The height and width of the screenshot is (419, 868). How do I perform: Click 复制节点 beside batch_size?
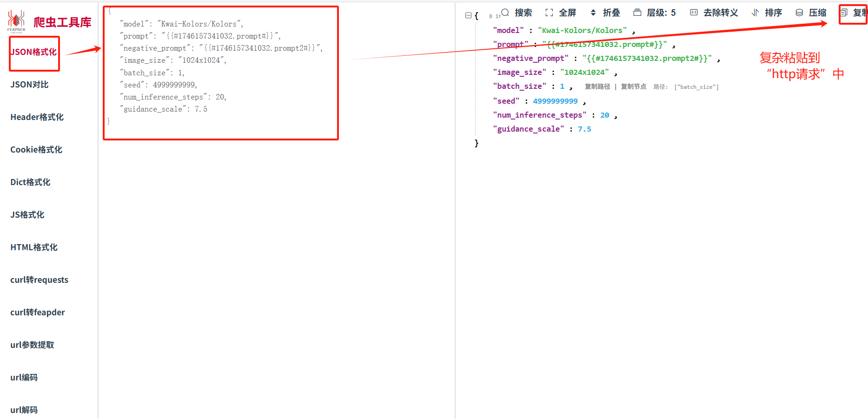pos(634,86)
